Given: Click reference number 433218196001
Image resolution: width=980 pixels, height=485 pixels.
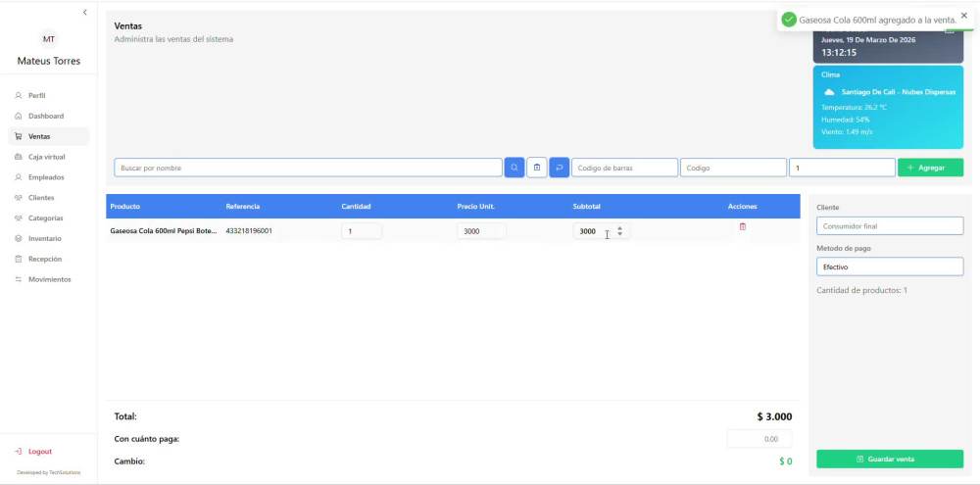Looking at the screenshot, I should tap(249, 230).
